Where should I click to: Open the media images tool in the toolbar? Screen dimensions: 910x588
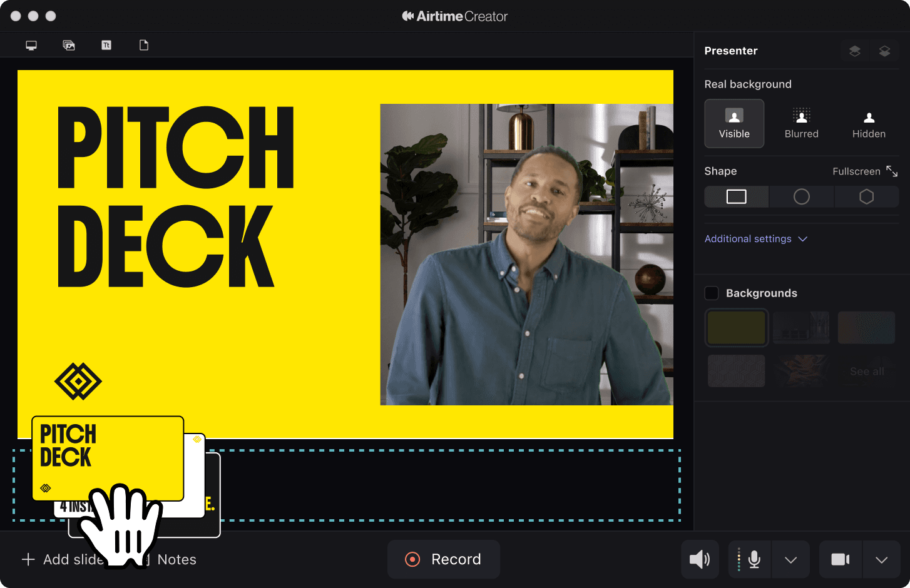pos(68,44)
